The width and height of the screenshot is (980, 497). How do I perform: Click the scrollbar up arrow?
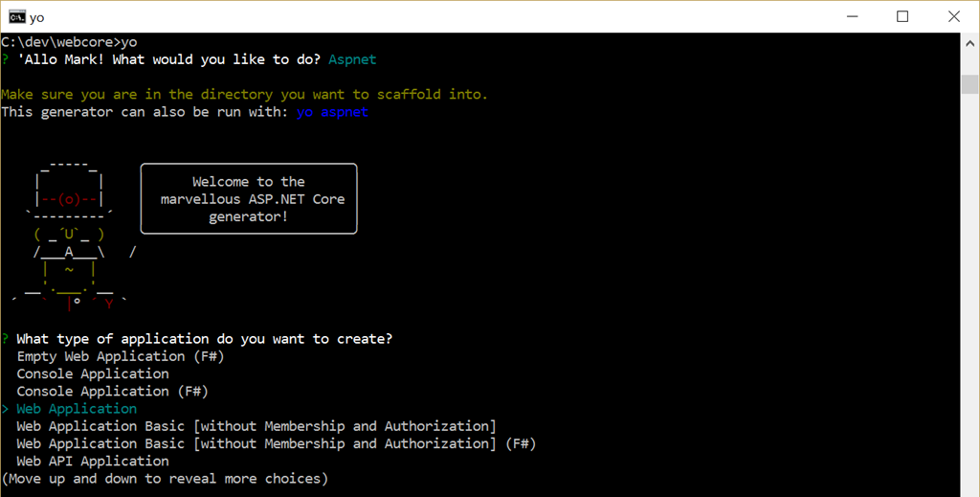[x=969, y=44]
